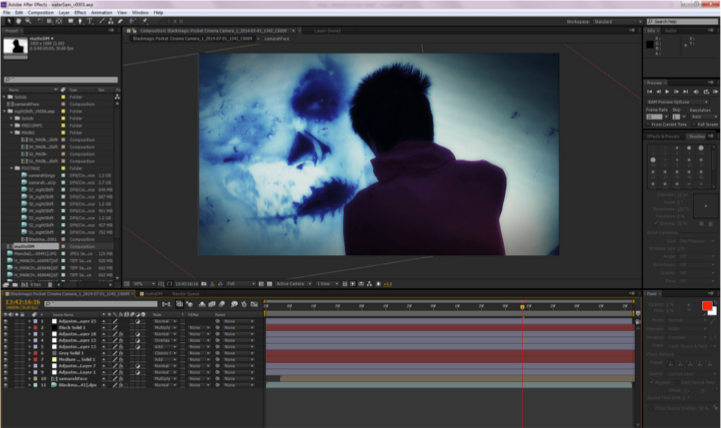Image resolution: width=721 pixels, height=428 pixels.
Task: Open the Window menu
Action: [x=140, y=12]
